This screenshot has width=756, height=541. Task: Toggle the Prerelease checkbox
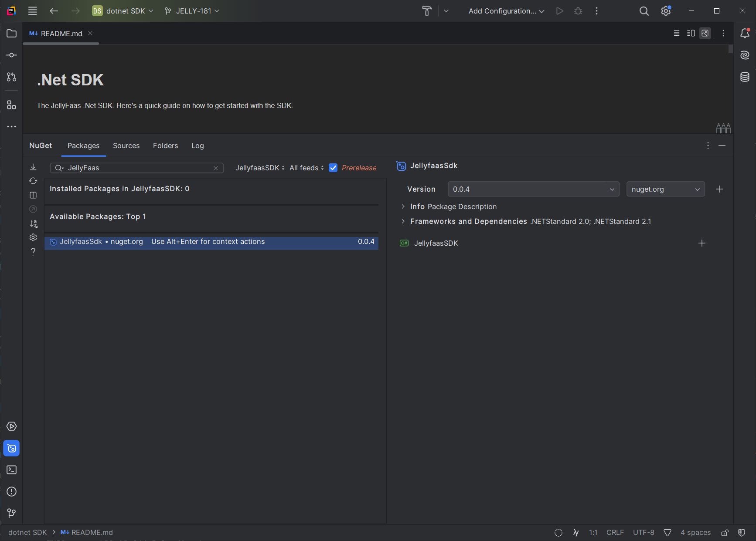[333, 168]
